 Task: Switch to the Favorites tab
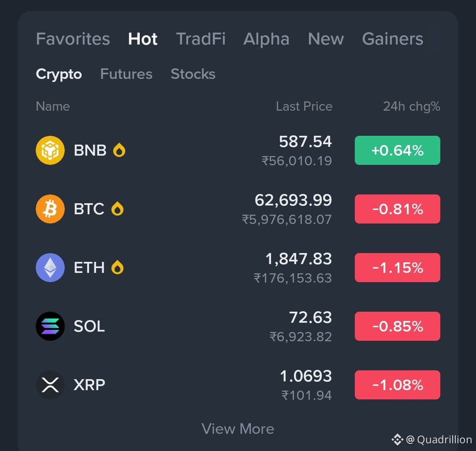73,39
